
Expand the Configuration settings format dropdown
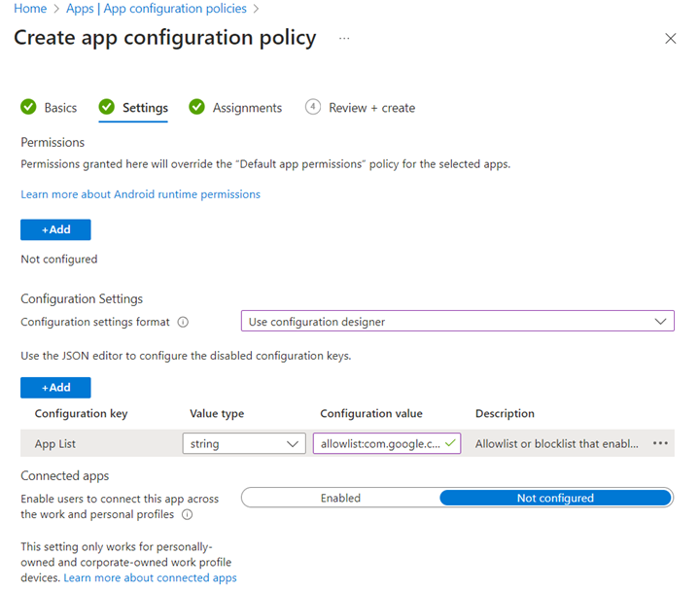(457, 322)
